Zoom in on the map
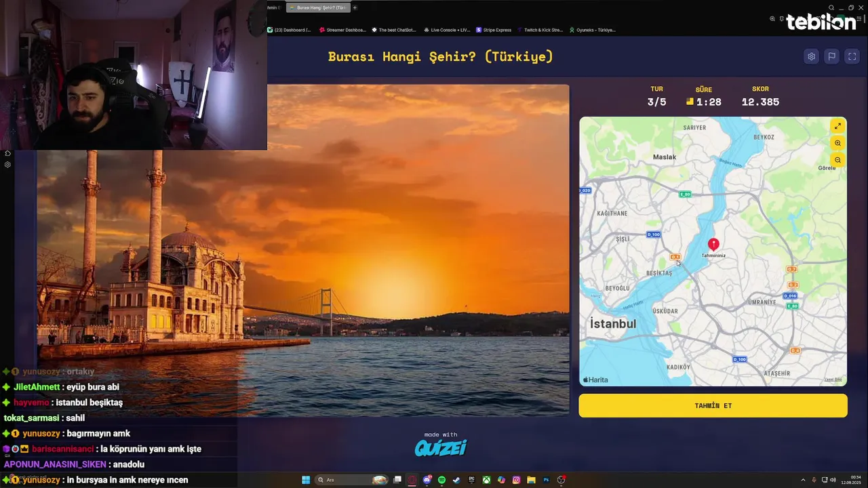Viewport: 868px width, 488px height. (x=837, y=143)
